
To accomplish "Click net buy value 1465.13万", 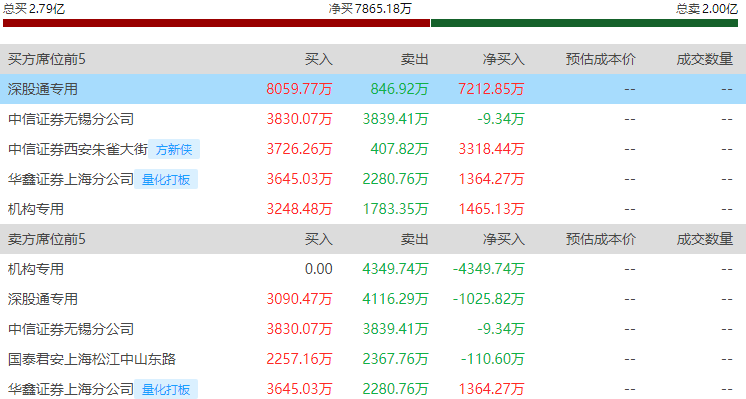I will tap(491, 209).
